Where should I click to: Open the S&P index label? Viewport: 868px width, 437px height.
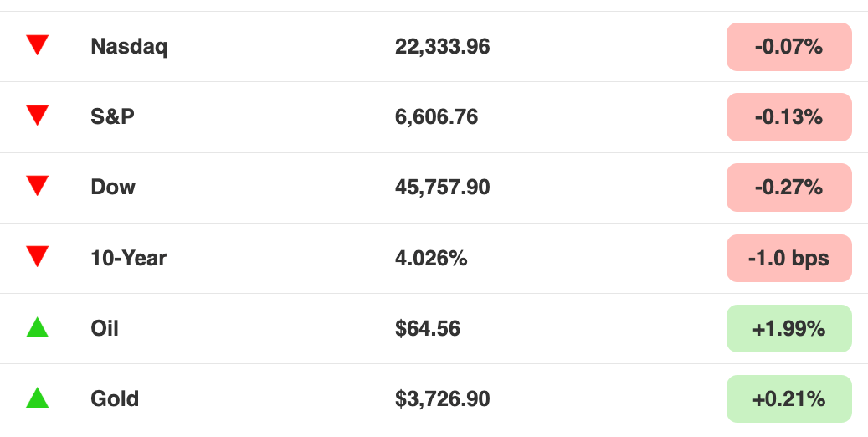[x=112, y=117]
